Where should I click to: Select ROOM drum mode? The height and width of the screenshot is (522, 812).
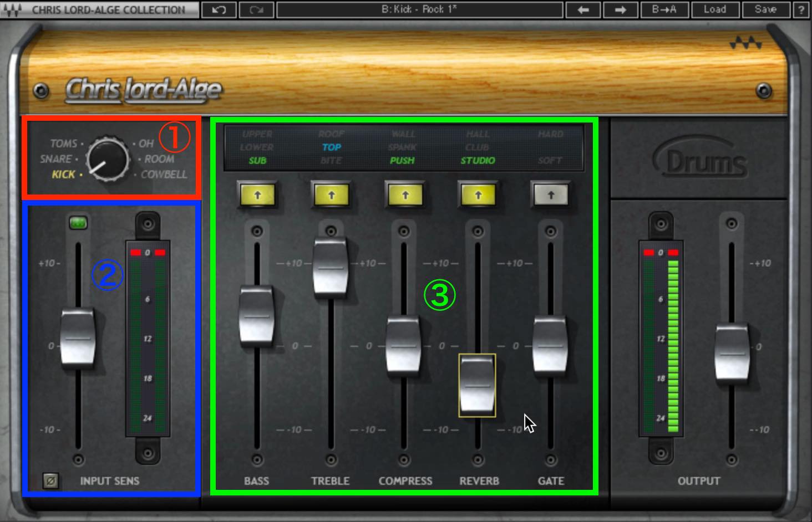[159, 159]
